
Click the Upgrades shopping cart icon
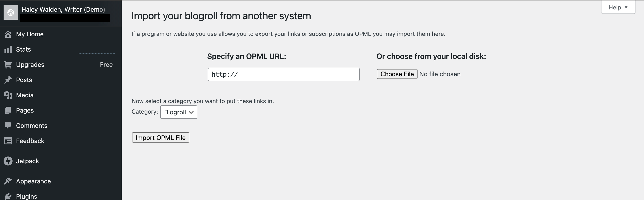8,65
